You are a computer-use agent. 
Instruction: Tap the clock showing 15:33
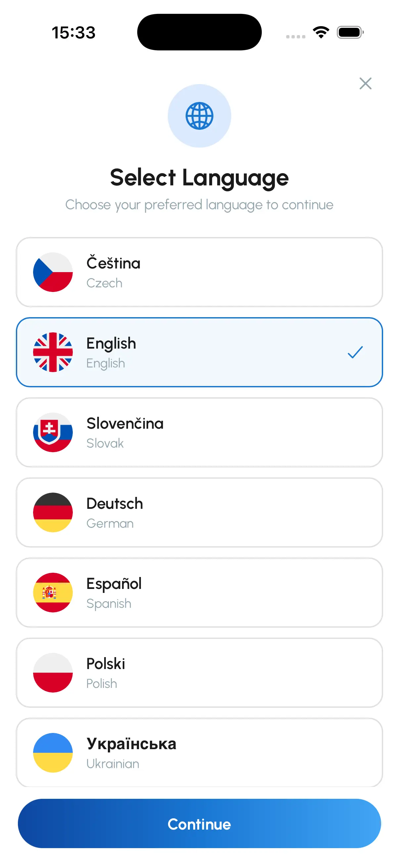pos(74,32)
